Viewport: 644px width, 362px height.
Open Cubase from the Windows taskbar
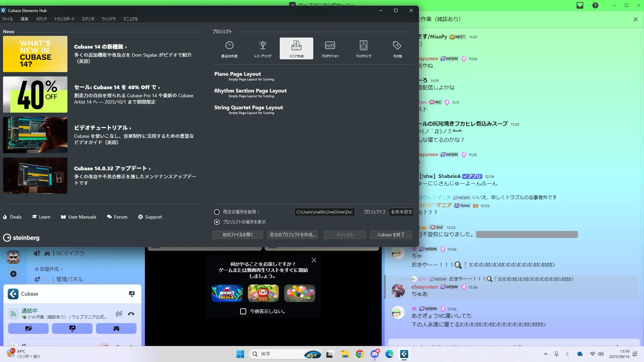point(404,354)
